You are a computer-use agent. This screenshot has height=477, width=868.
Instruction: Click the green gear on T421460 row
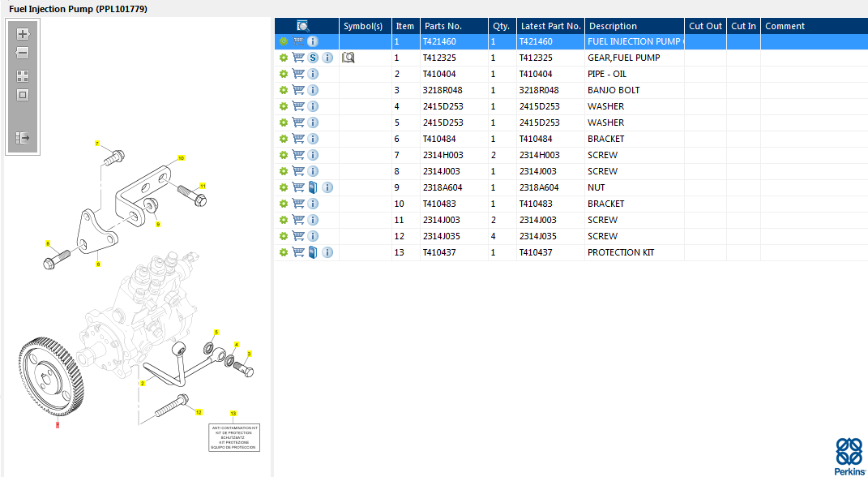click(284, 41)
